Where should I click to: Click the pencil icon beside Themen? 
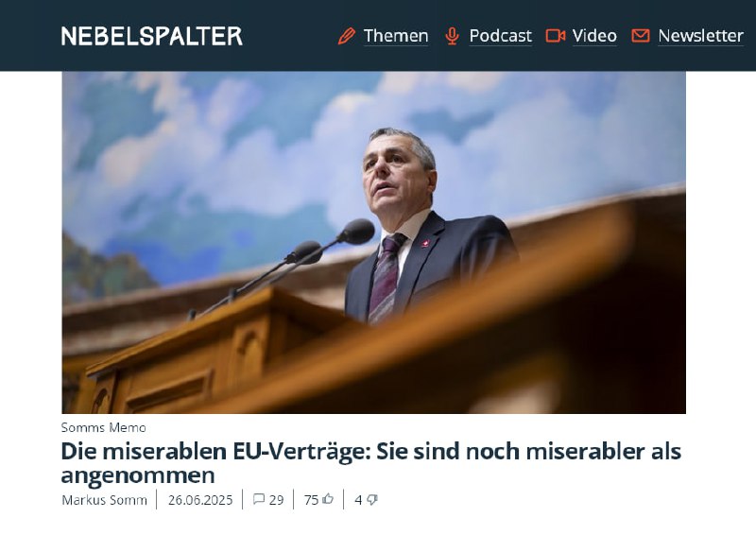coord(347,36)
